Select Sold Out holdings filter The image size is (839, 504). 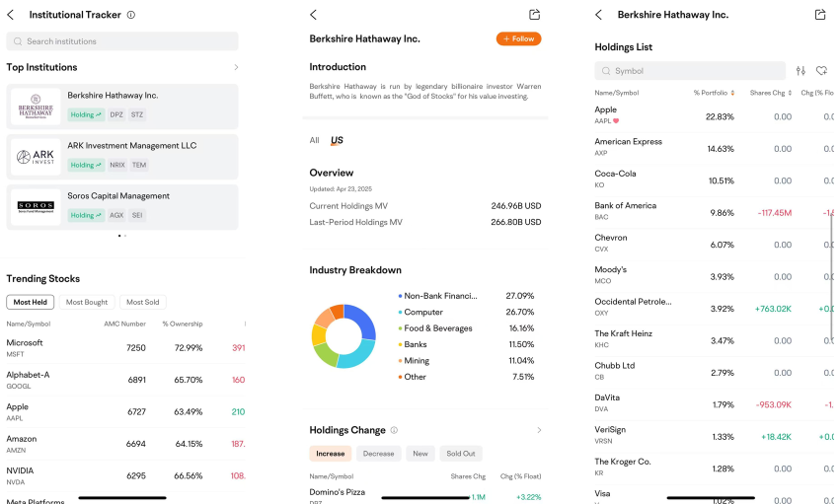pyautogui.click(x=461, y=454)
